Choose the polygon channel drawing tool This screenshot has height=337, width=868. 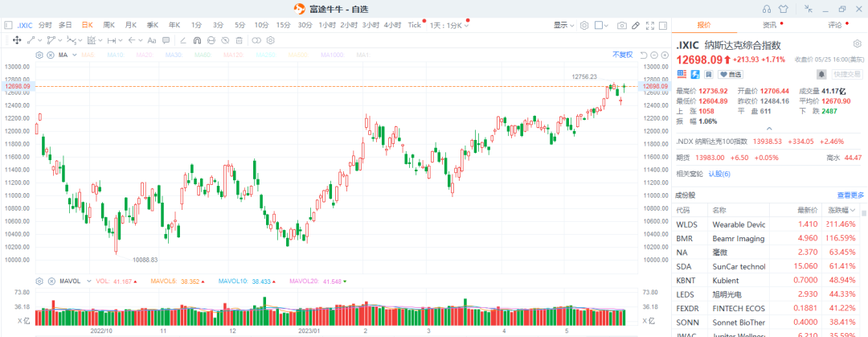coord(51,40)
